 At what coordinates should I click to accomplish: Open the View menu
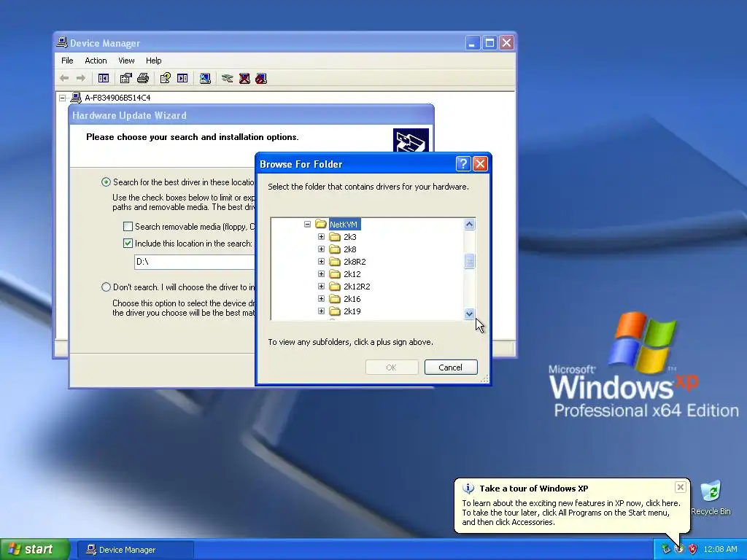[126, 61]
